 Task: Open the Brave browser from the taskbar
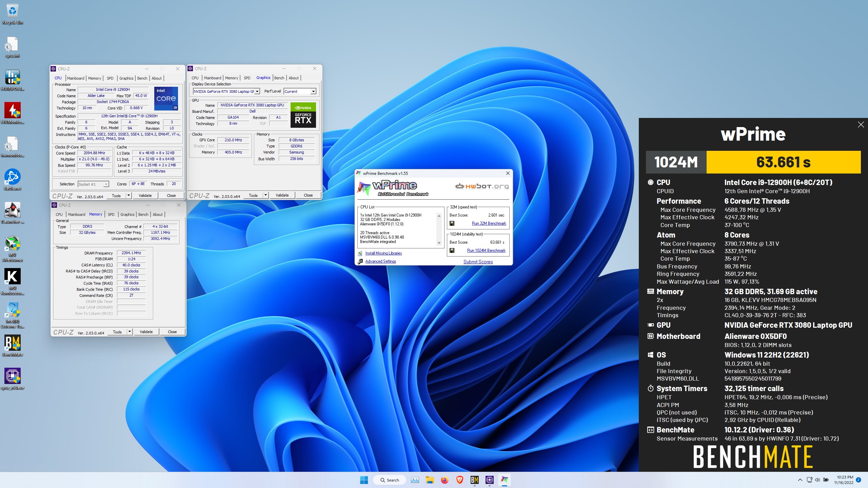[460, 480]
